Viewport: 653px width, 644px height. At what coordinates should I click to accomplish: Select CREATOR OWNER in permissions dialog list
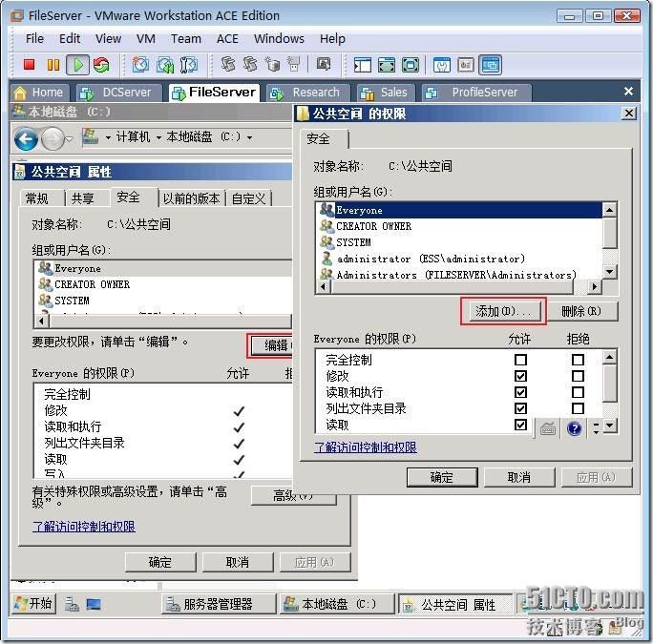click(x=460, y=226)
